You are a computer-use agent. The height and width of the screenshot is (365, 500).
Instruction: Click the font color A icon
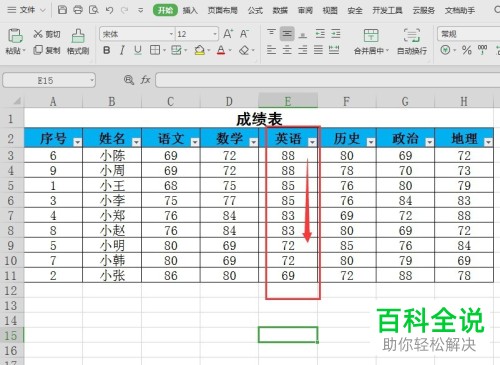point(221,51)
